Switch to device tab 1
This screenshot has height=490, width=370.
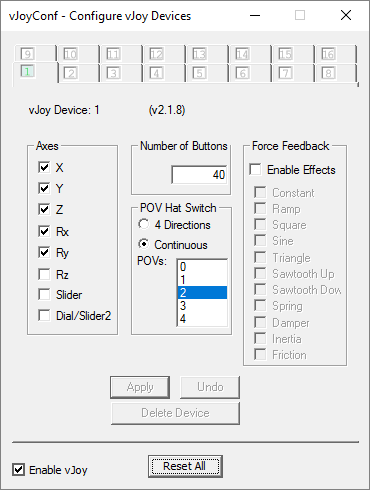(35, 73)
